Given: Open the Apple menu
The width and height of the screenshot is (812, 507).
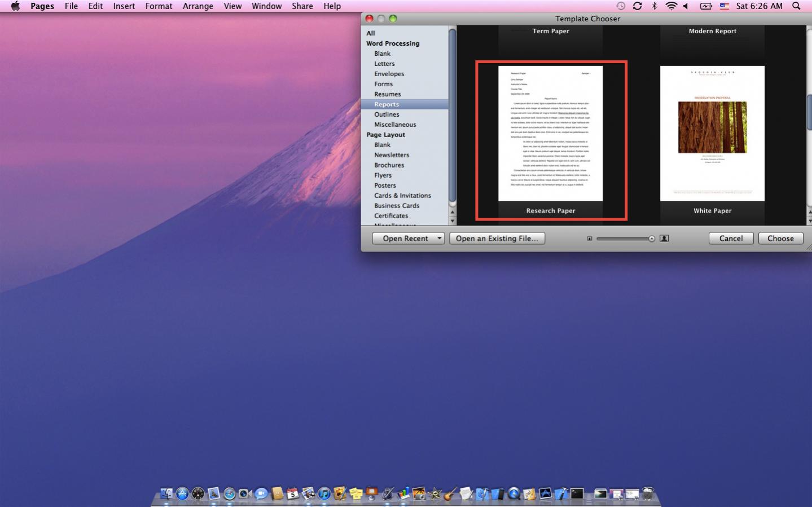Looking at the screenshot, I should coord(15,6).
